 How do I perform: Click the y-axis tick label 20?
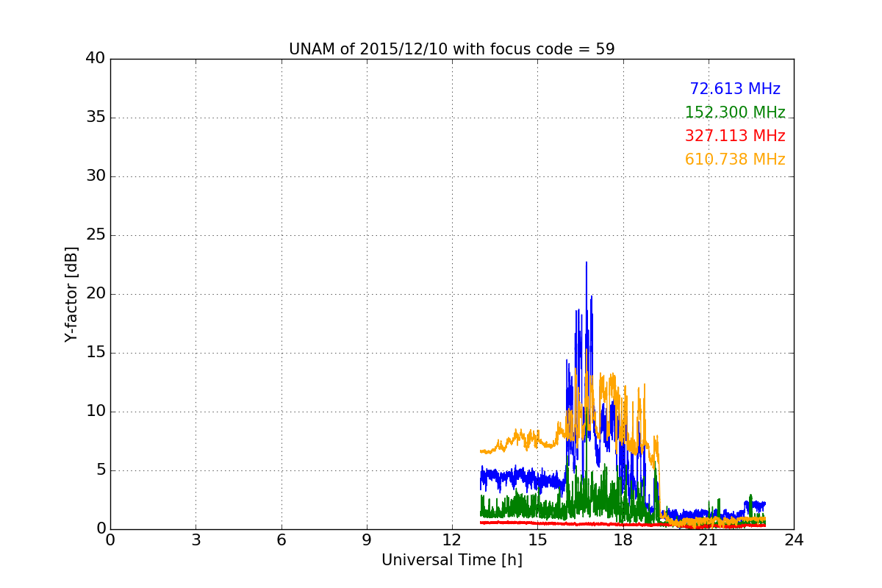(x=96, y=294)
